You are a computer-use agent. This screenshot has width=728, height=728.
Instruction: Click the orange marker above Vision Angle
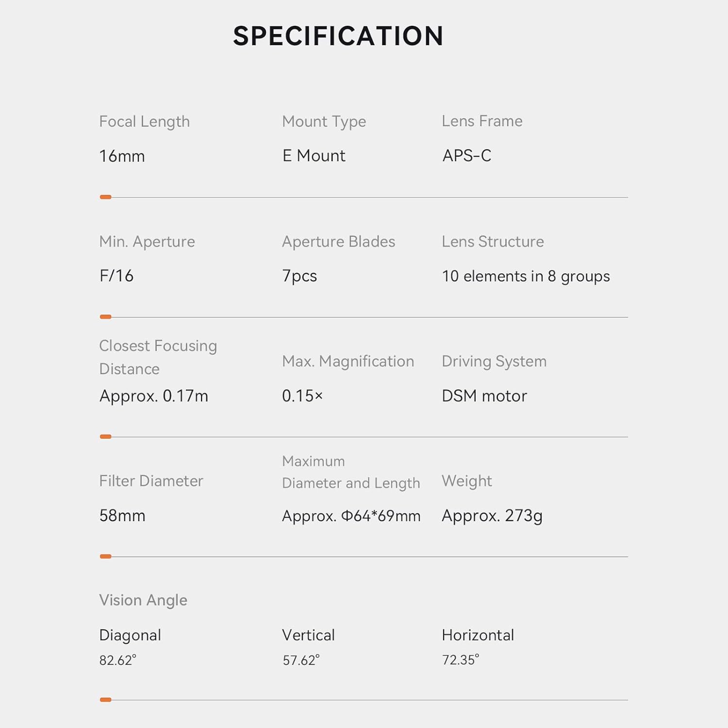(x=106, y=557)
